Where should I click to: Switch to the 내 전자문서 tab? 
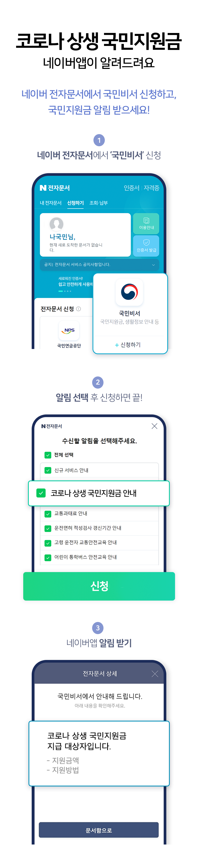tap(50, 203)
